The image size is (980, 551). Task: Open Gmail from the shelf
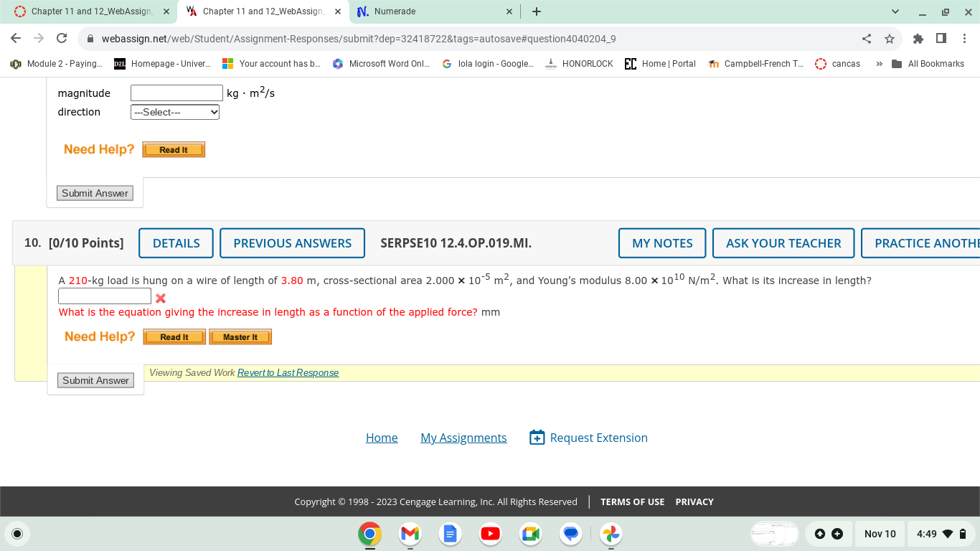(410, 534)
